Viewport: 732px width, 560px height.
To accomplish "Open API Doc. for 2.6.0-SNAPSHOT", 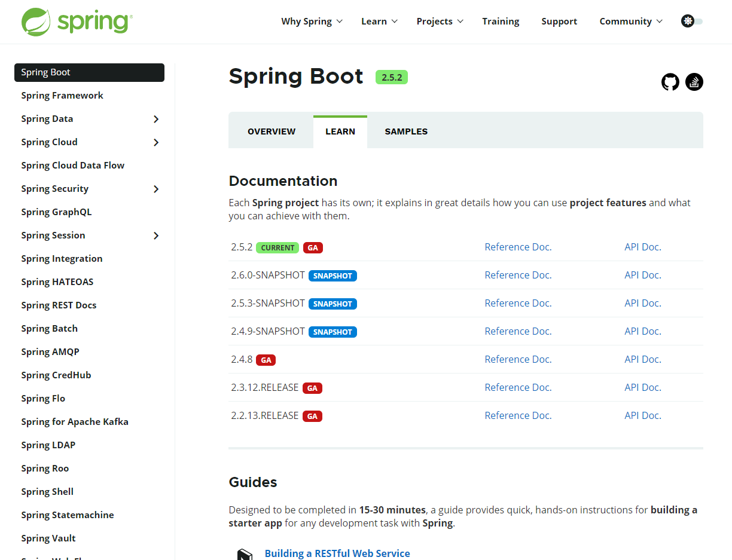I will tap(643, 275).
